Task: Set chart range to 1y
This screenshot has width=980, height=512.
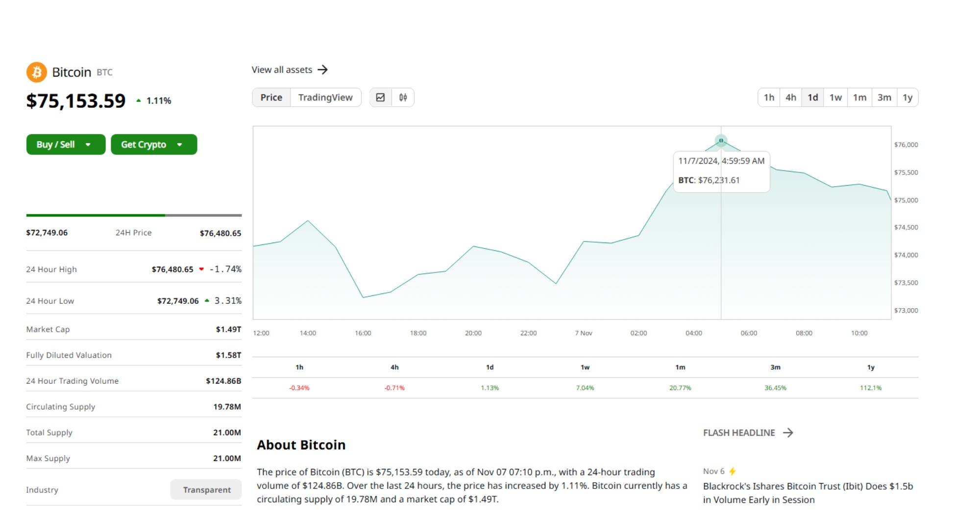Action: 907,98
